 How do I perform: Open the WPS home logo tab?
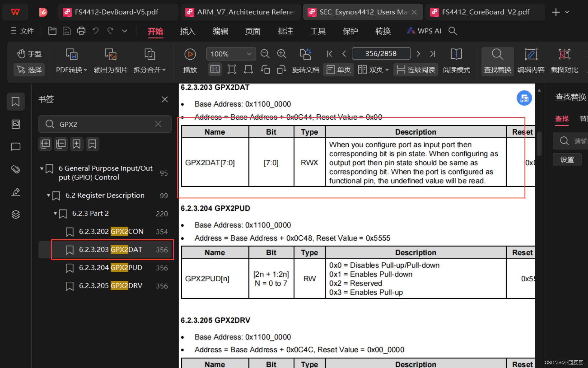pyautogui.click(x=15, y=12)
